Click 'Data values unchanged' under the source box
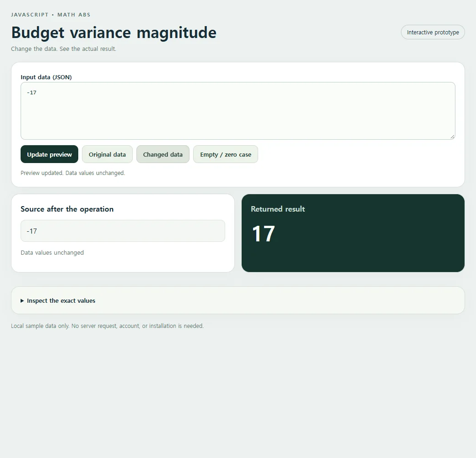 pos(52,253)
